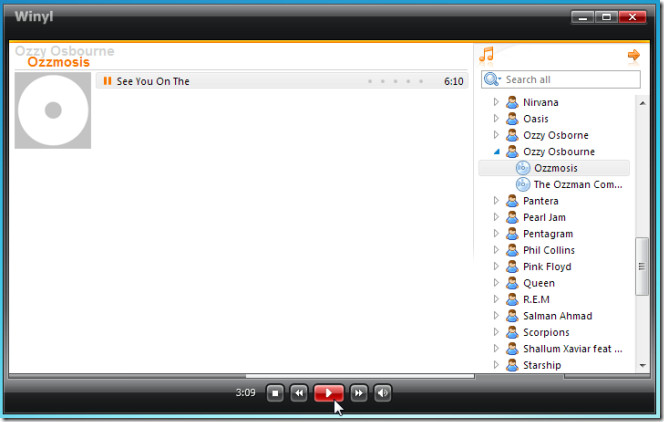This screenshot has width=664, height=422.
Task: Expand the Pentagram artist node
Action: [x=496, y=234]
